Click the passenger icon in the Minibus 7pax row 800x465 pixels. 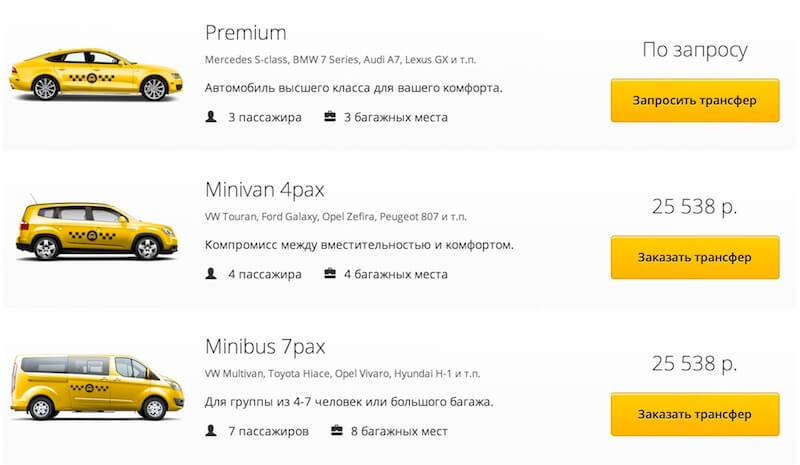point(211,431)
